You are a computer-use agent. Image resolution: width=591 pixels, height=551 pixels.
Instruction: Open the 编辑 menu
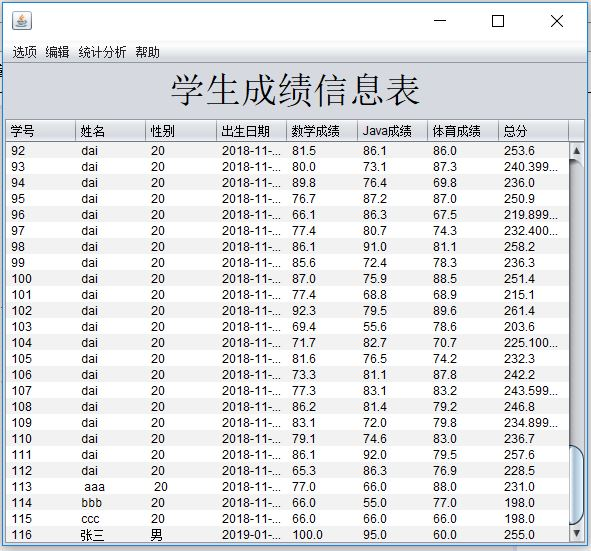click(x=57, y=52)
